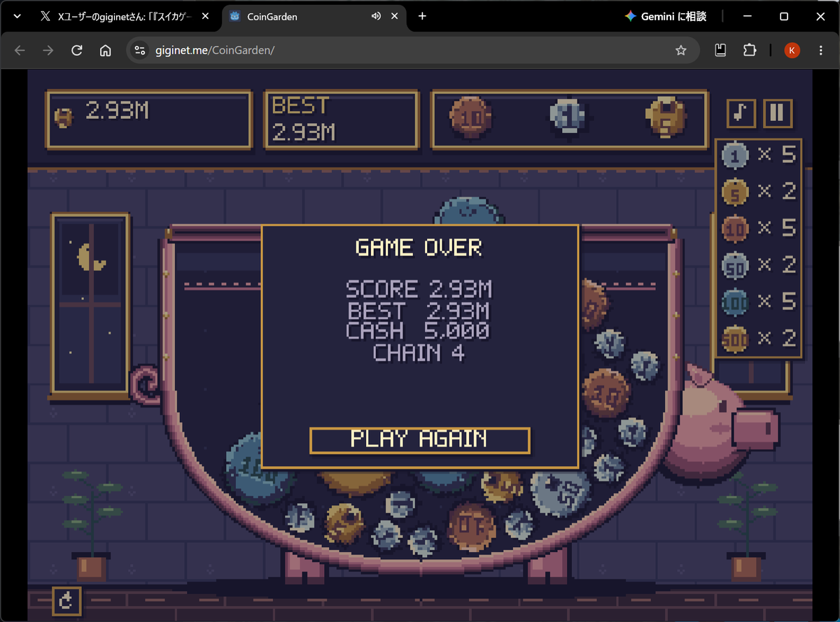Bookmark this page with star icon
This screenshot has width=840, height=622.
680,50
